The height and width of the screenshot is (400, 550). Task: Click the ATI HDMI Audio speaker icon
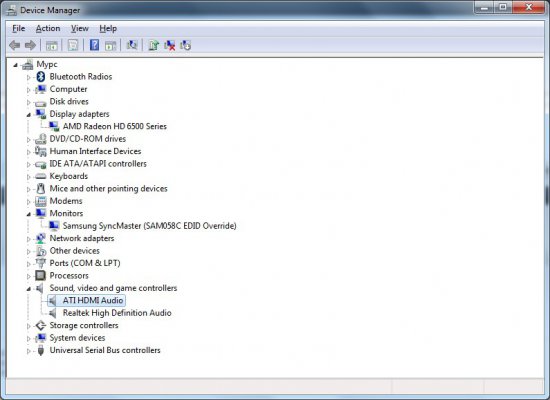pos(53,300)
